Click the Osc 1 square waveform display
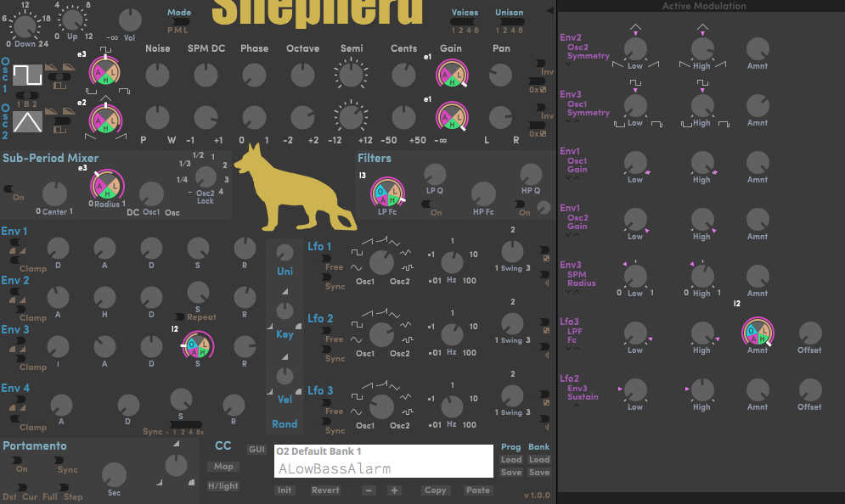This screenshot has width=845, height=504. click(x=27, y=75)
